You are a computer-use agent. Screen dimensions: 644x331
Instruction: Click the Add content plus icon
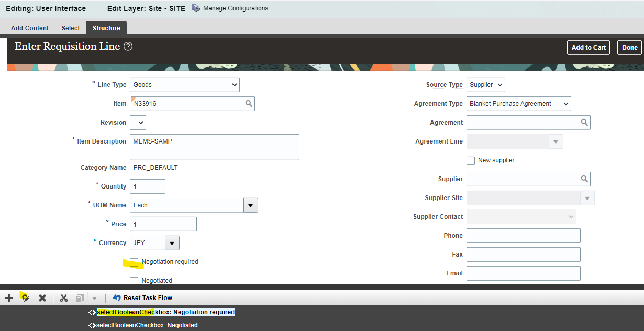pos(8,297)
